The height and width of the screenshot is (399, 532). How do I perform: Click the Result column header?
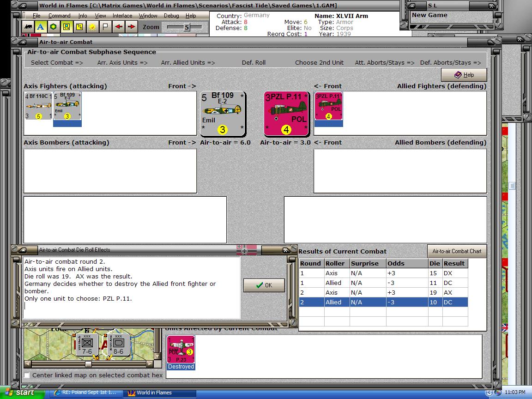455,263
